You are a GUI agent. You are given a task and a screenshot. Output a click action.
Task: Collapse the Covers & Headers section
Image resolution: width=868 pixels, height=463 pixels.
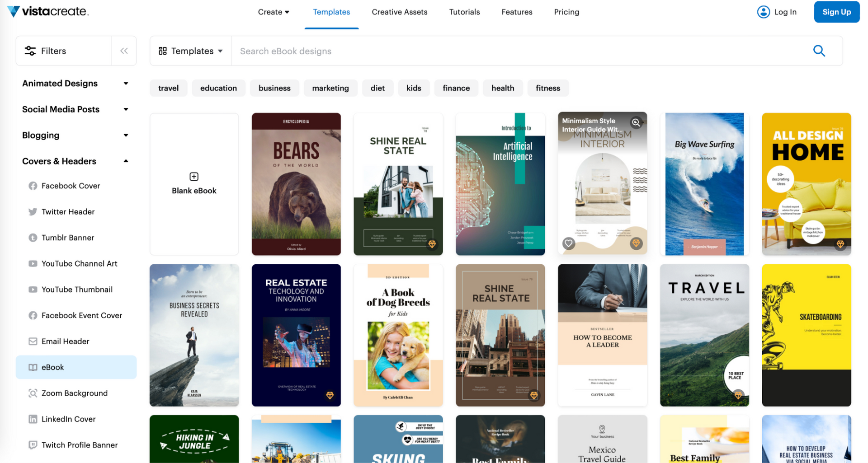point(126,161)
